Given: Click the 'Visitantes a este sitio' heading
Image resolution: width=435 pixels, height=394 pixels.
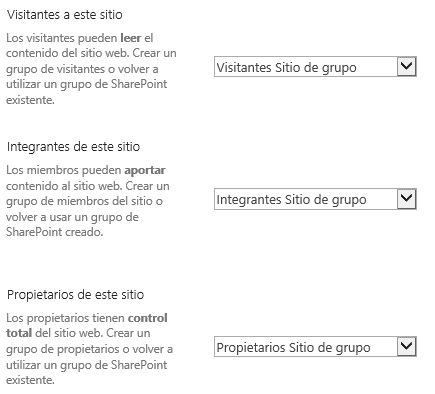Looking at the screenshot, I should [65, 15].
